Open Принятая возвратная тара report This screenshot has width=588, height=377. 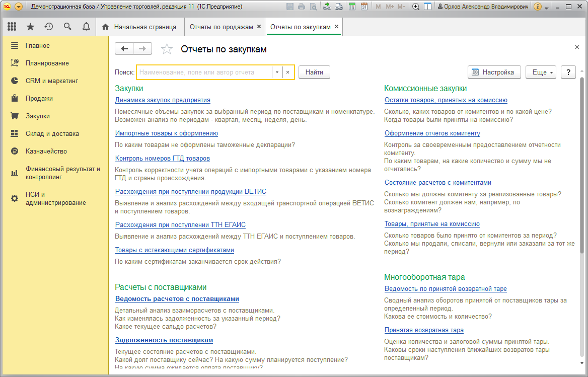(424, 330)
